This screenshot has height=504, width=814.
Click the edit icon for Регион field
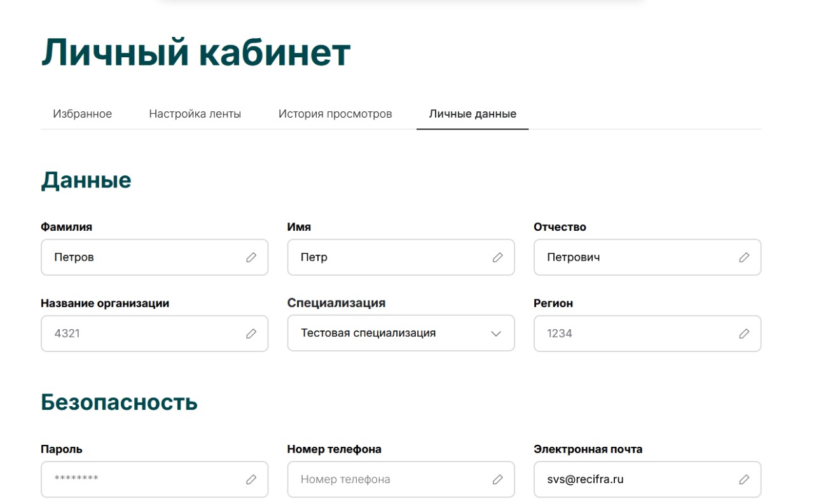[745, 333]
